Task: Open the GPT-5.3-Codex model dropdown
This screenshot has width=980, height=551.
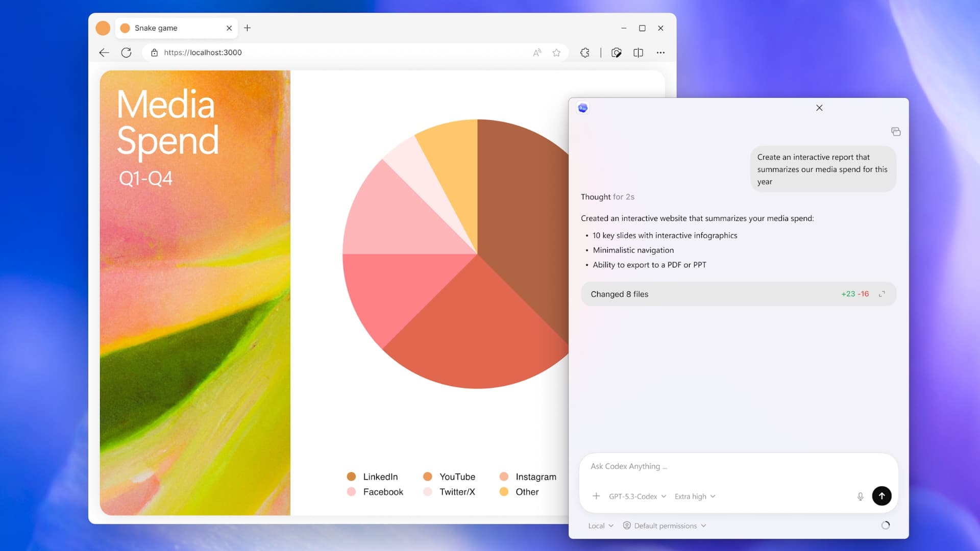Action: (635, 496)
